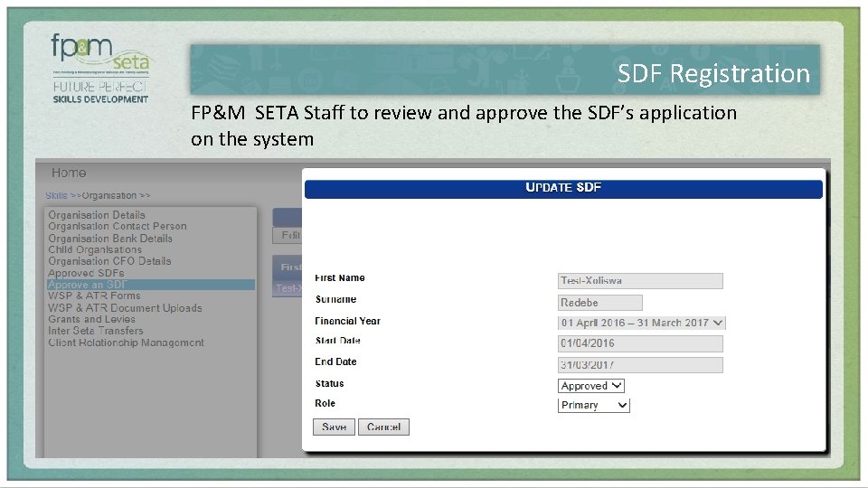Click the Status label text
This screenshot has width=868, height=488.
[329, 383]
